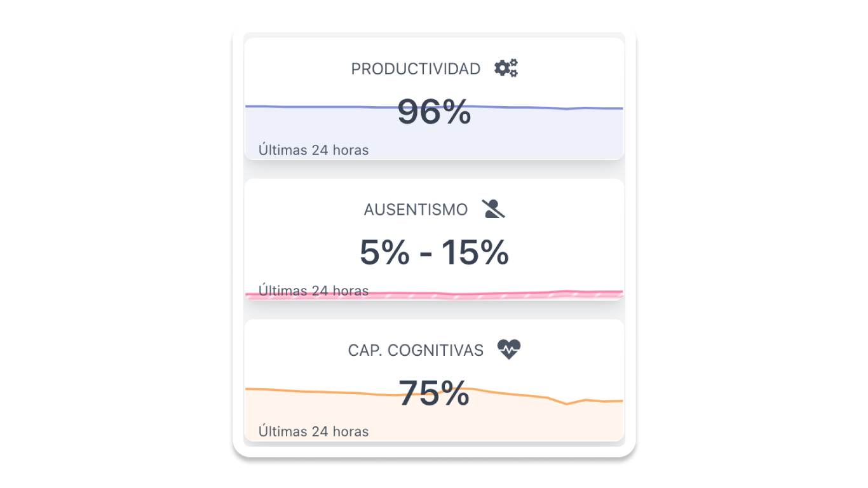Click the gears icon next to Productividad

506,68
